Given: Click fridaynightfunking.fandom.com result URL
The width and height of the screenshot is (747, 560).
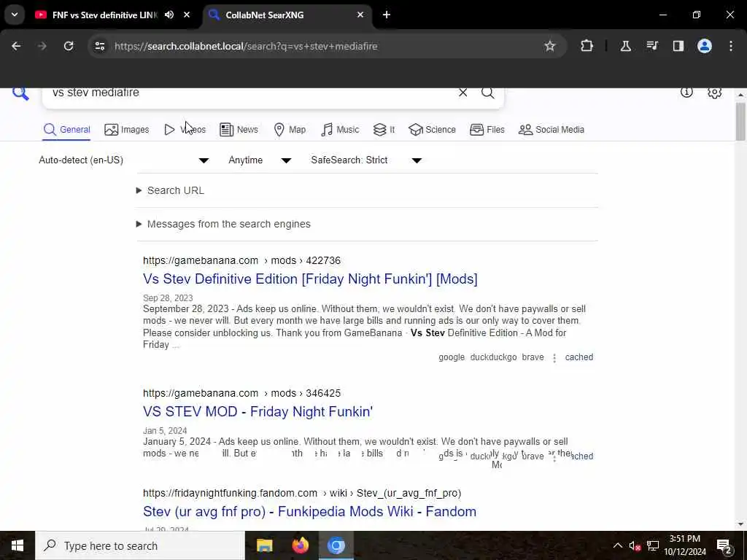Looking at the screenshot, I should click(x=302, y=494).
